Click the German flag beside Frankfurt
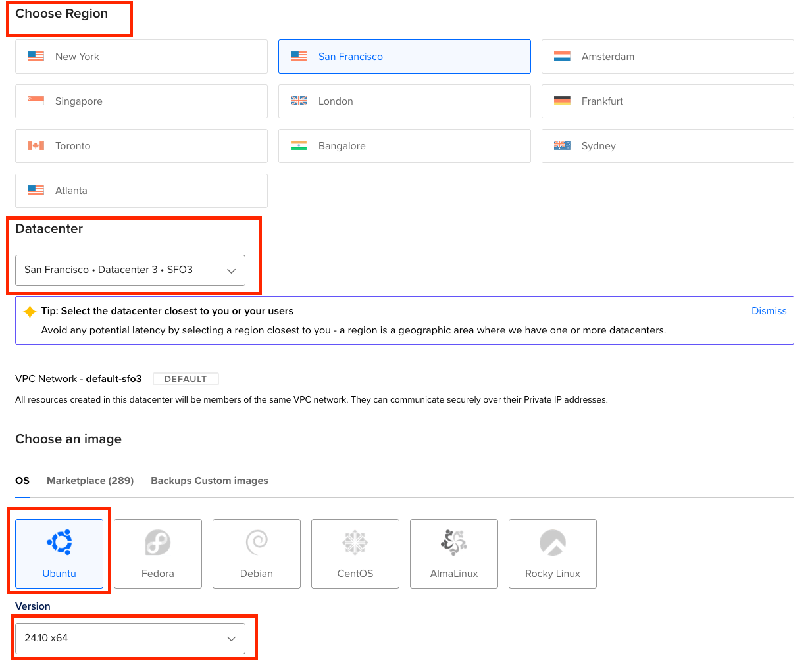This screenshot has height=663, width=812. click(x=562, y=101)
